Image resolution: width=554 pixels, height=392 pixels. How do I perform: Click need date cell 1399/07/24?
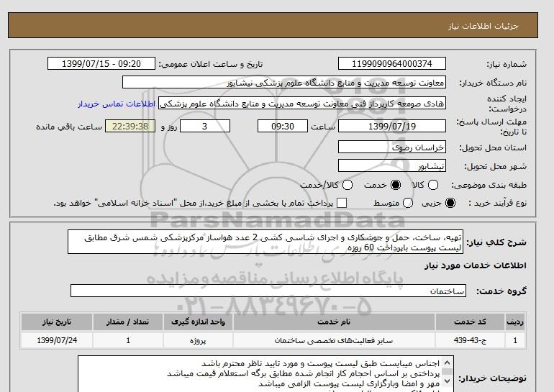pyautogui.click(x=57, y=340)
